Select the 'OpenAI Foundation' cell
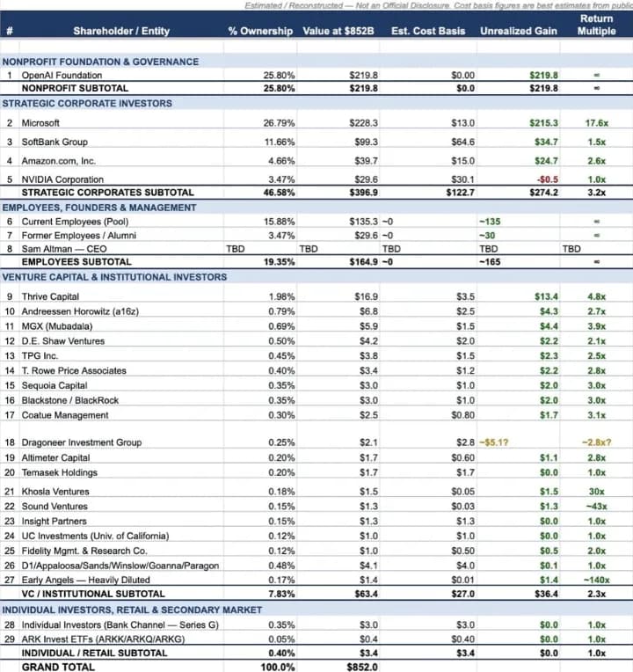Screen dimensions: 633x672 62,76
